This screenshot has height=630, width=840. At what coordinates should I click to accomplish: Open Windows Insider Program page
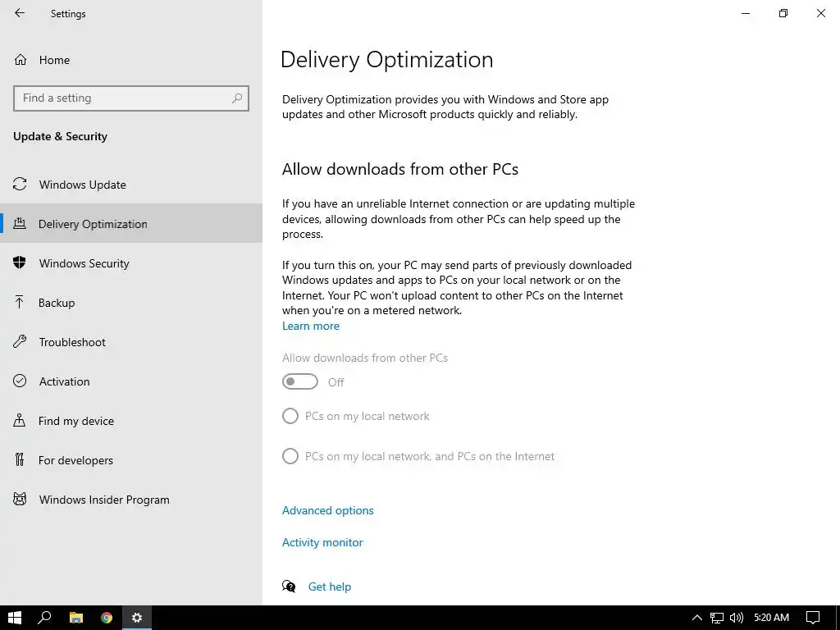tap(131, 500)
